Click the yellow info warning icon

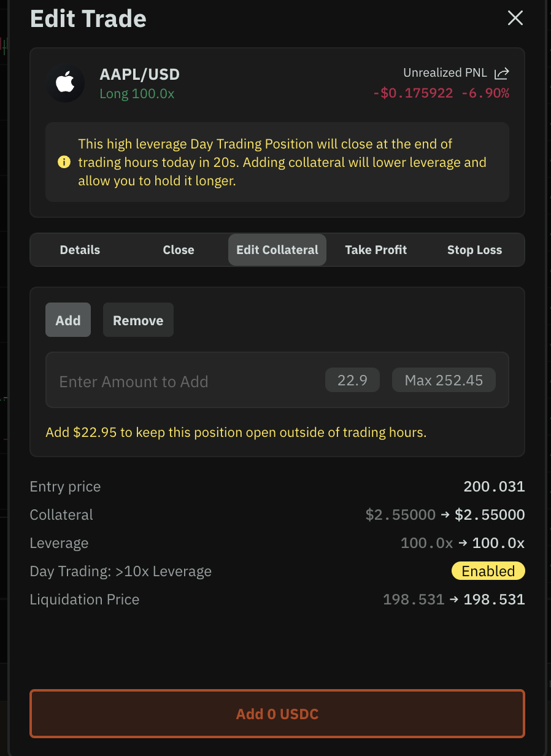click(x=64, y=163)
